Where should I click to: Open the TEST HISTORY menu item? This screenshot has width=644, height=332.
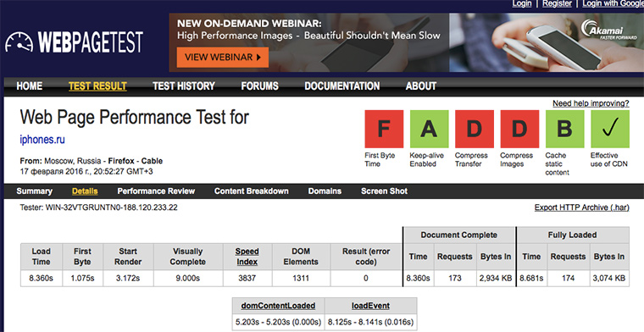click(184, 86)
